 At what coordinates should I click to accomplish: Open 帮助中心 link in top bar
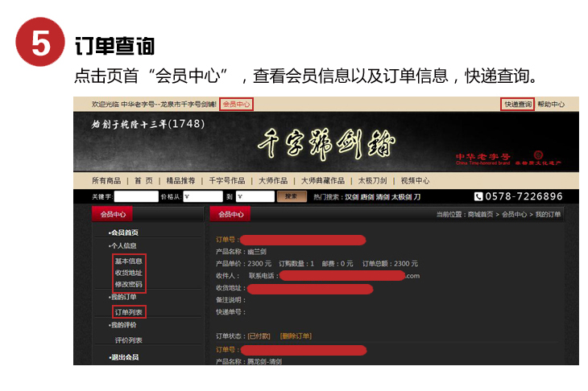[551, 104]
